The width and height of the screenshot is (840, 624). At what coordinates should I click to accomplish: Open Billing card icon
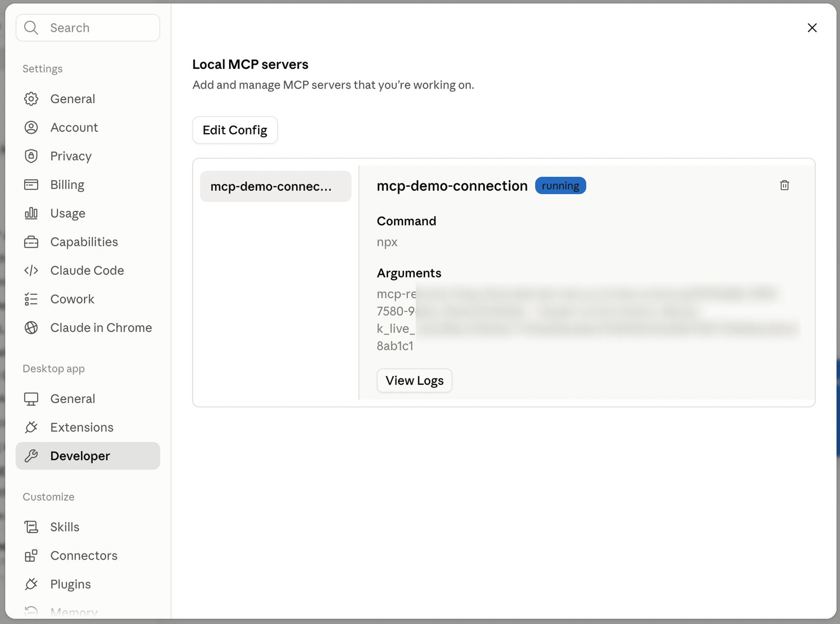click(31, 185)
